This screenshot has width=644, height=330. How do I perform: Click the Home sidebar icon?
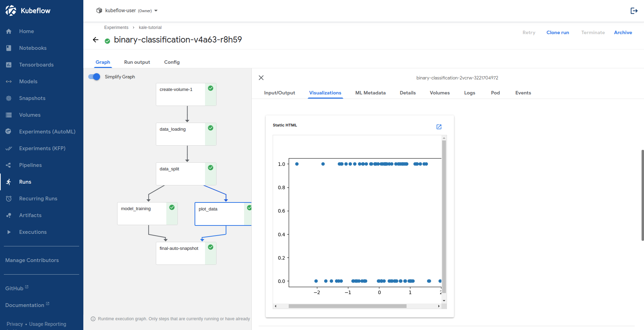tap(9, 31)
